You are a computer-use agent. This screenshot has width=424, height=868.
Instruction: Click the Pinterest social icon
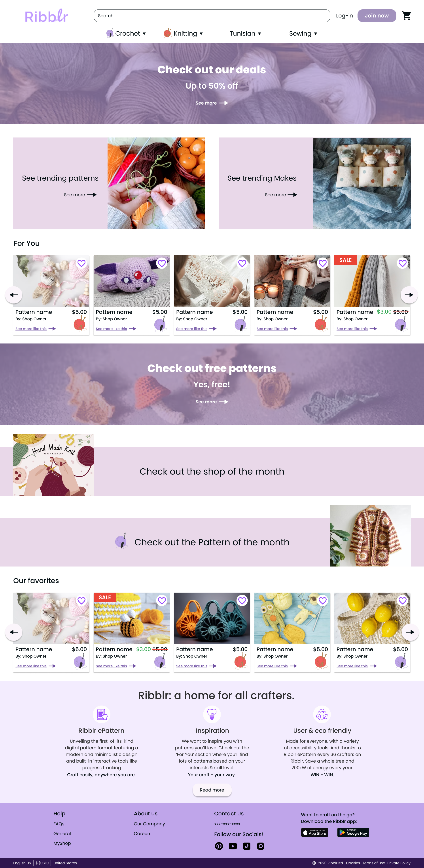tap(219, 846)
